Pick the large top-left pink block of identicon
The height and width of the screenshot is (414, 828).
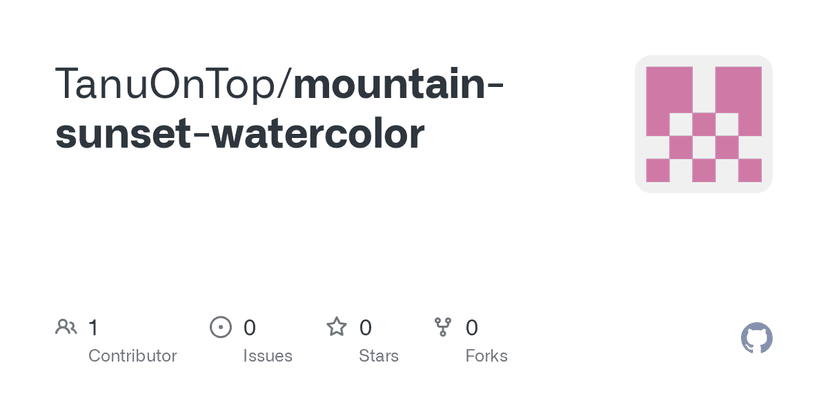669,100
